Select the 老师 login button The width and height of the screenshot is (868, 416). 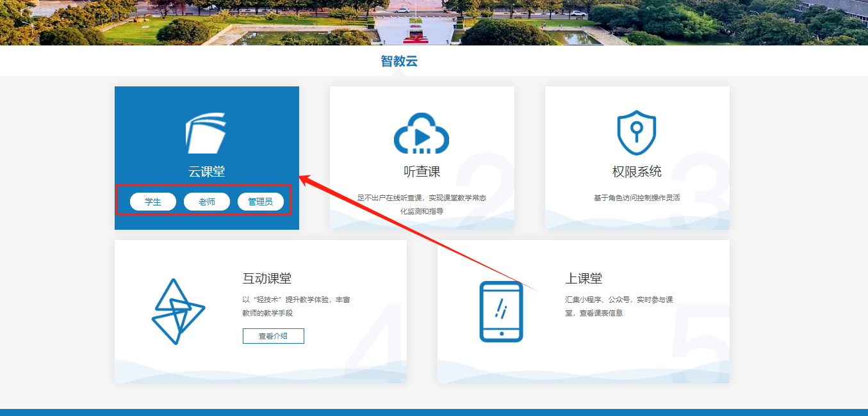tap(206, 202)
